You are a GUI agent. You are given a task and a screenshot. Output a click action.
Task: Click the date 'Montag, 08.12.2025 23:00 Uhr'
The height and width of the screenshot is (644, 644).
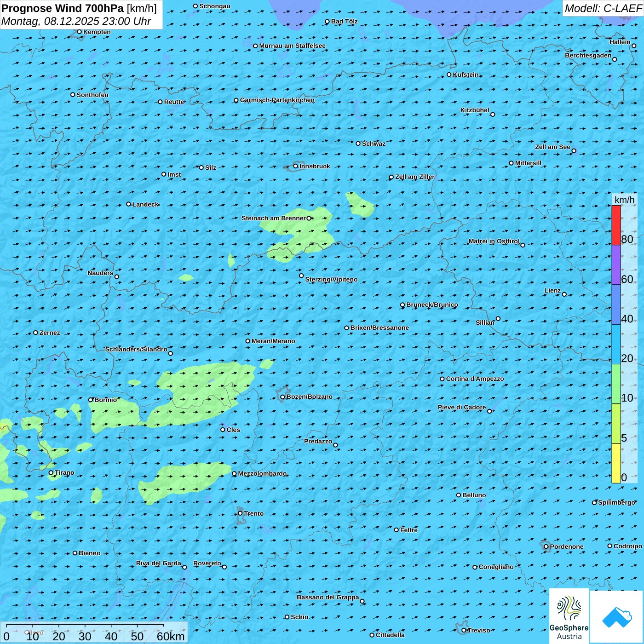pyautogui.click(x=76, y=21)
